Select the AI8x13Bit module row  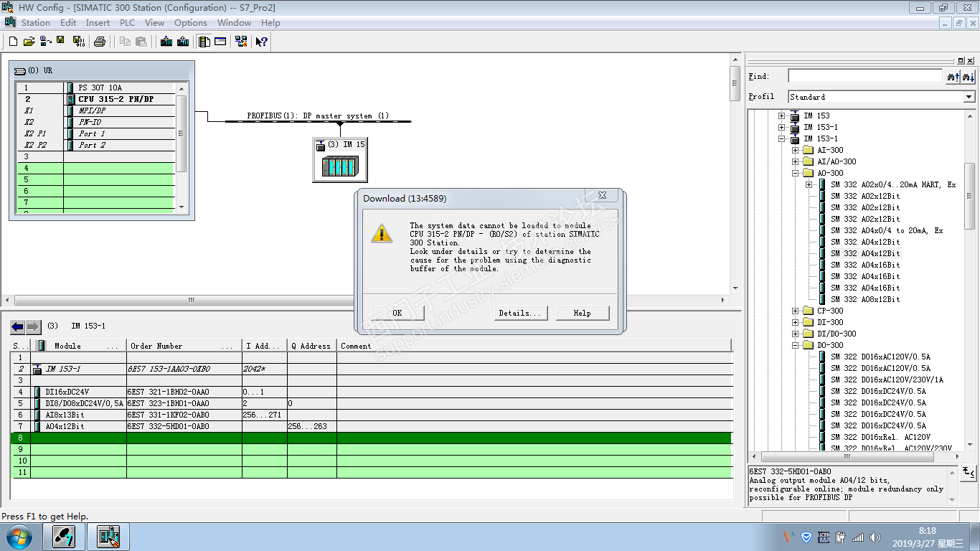point(372,415)
